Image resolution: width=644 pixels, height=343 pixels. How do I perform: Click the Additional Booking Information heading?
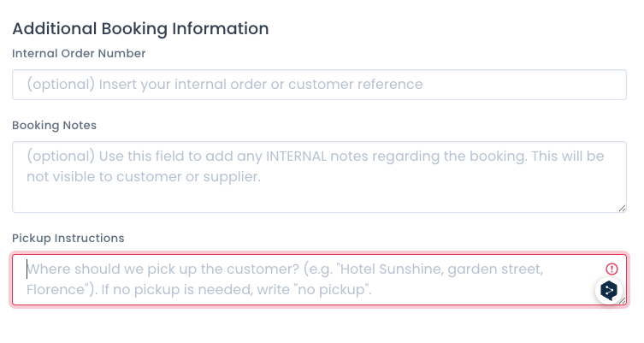(140, 28)
